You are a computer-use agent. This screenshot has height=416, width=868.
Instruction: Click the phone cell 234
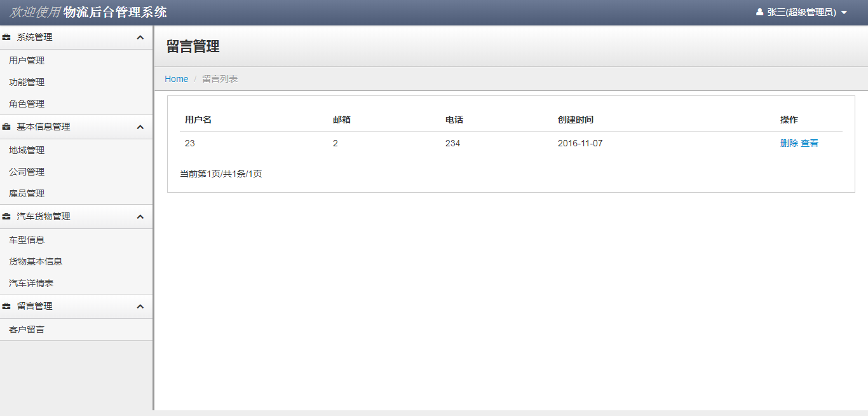tap(452, 143)
